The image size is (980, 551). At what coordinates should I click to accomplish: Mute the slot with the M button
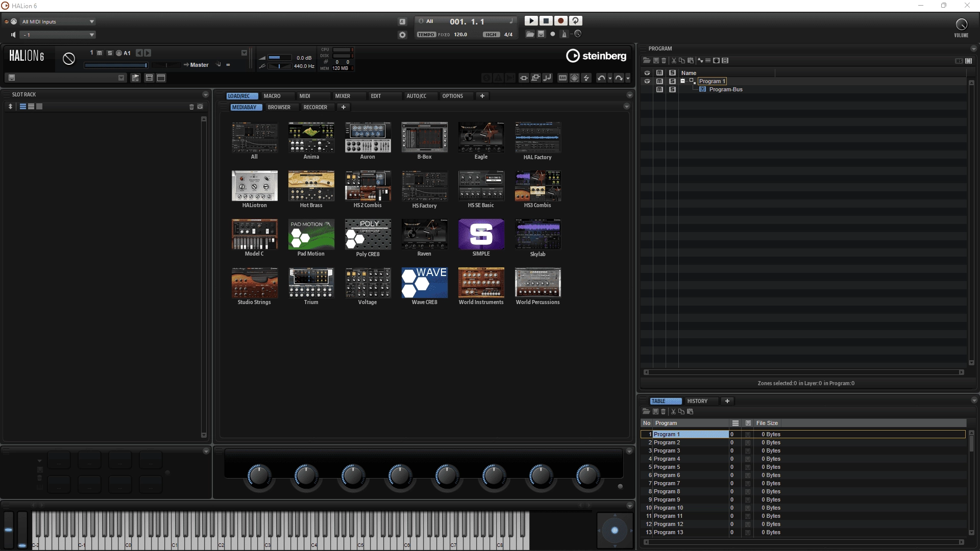tap(100, 53)
